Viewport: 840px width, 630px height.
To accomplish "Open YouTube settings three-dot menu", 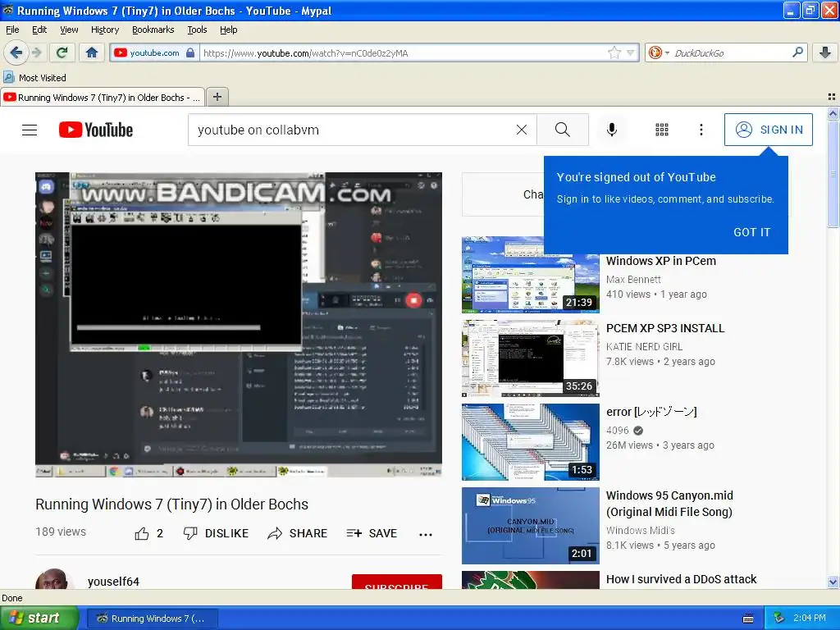I will click(701, 130).
